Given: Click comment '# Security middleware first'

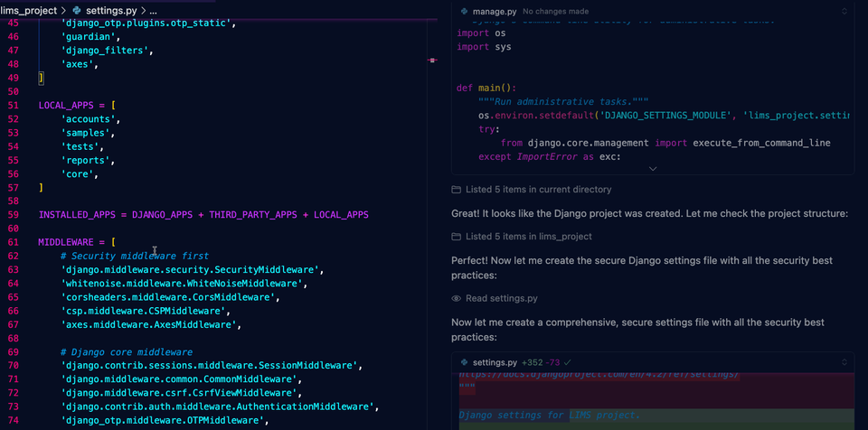Looking at the screenshot, I should pos(135,256).
